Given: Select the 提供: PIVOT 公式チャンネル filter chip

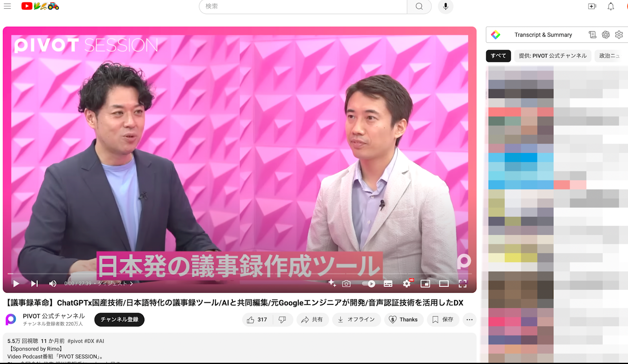Looking at the screenshot, I should 552,56.
